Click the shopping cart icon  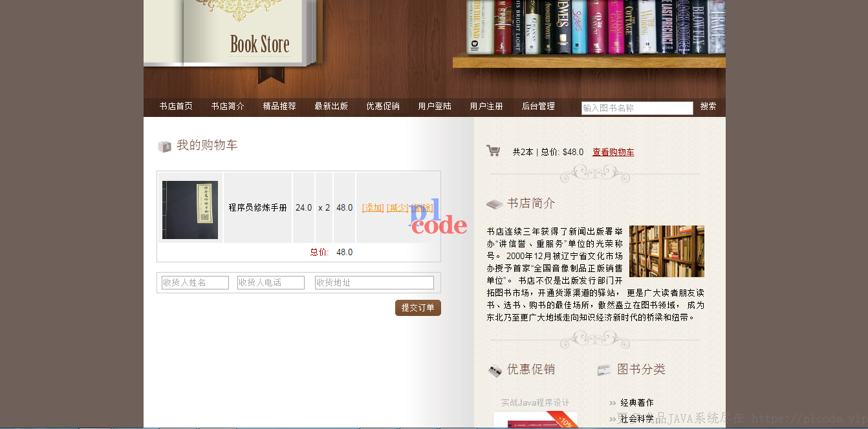click(x=494, y=151)
